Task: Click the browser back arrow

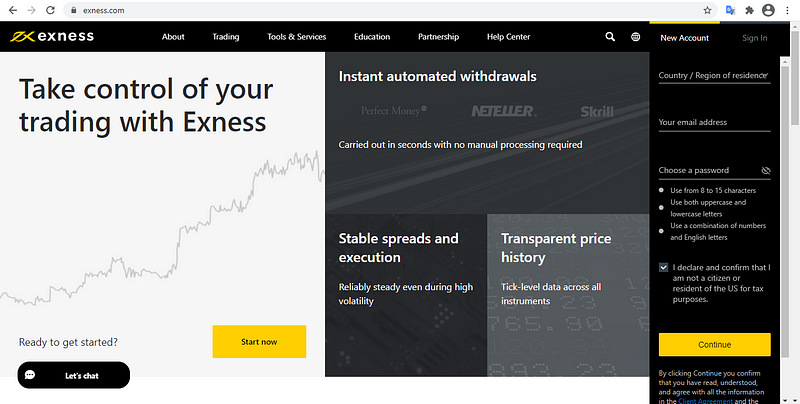Action: point(13,10)
